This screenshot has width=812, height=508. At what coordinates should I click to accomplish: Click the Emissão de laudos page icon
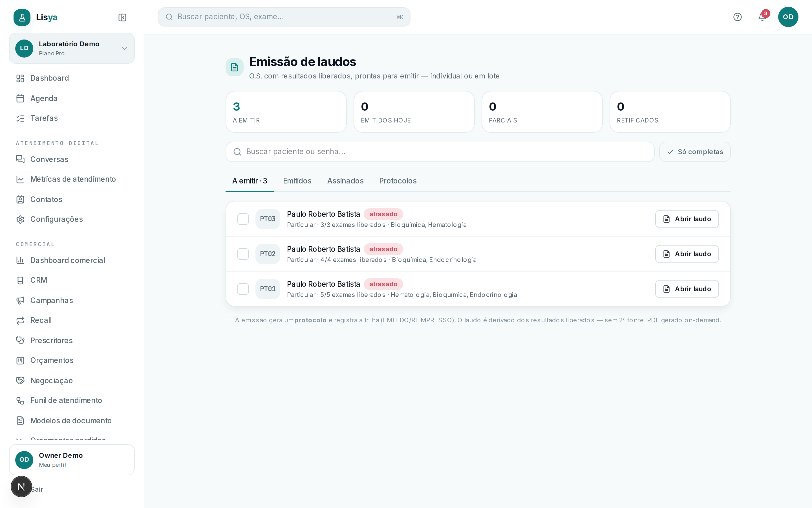pyautogui.click(x=234, y=67)
